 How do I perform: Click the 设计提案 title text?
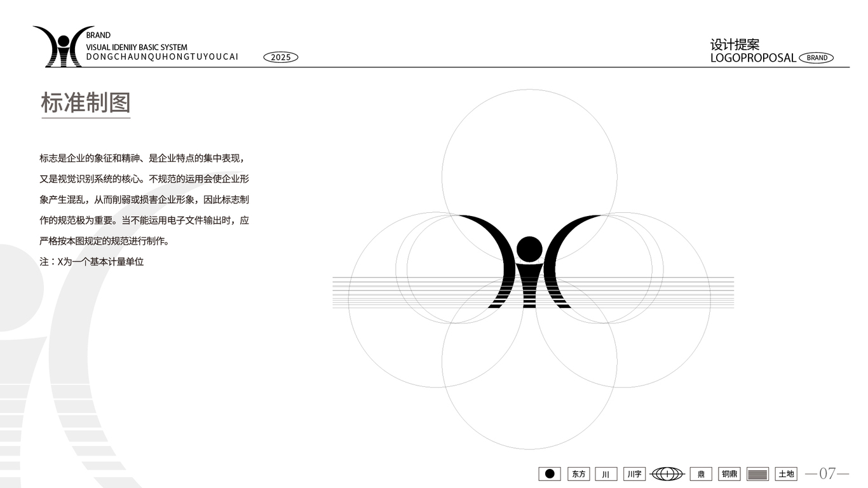point(735,44)
